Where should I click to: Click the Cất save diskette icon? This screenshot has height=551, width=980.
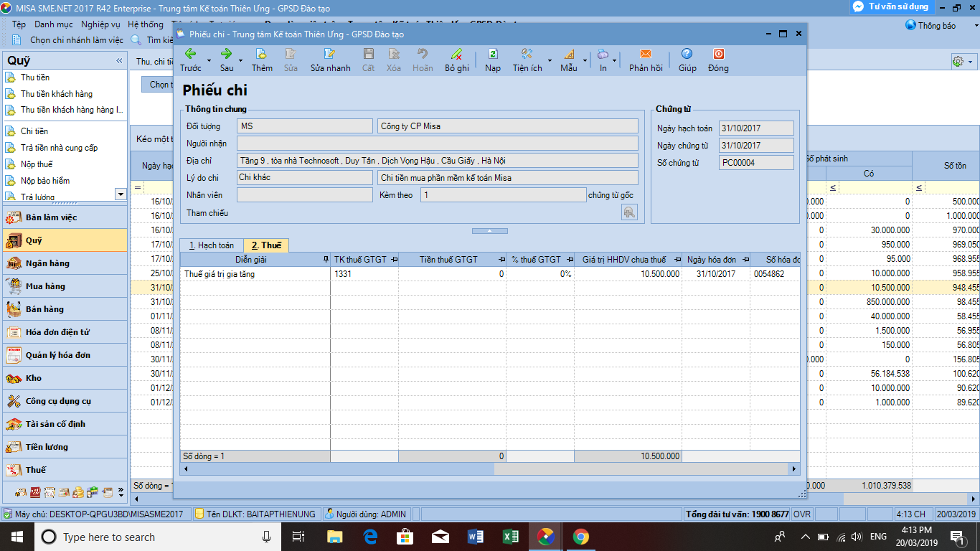(x=368, y=54)
